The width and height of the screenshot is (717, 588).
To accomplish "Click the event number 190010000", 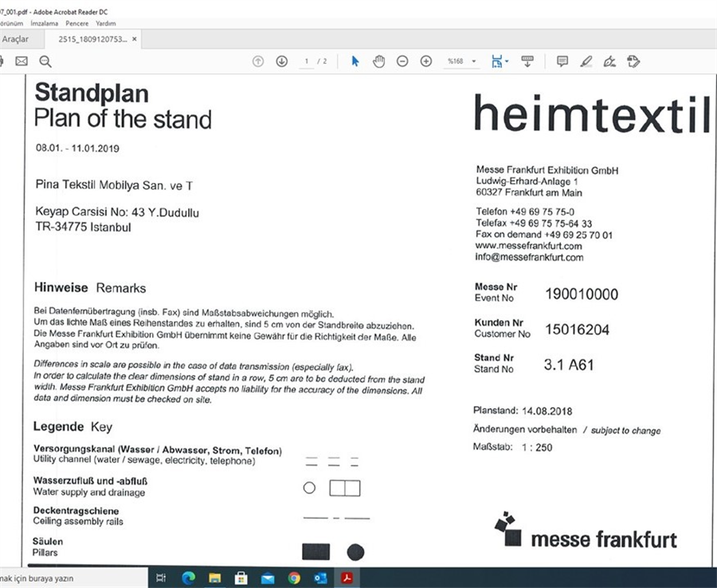I will pos(582,294).
